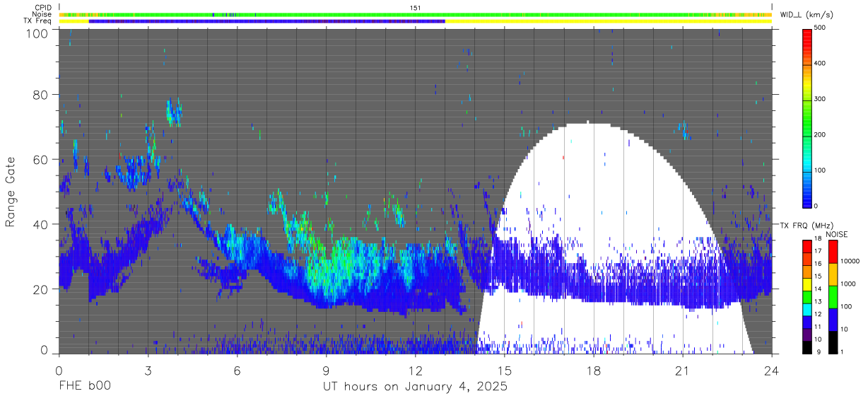
Task: Click the 14 MHz label in TX FRQ legend
Action: pyautogui.click(x=819, y=290)
